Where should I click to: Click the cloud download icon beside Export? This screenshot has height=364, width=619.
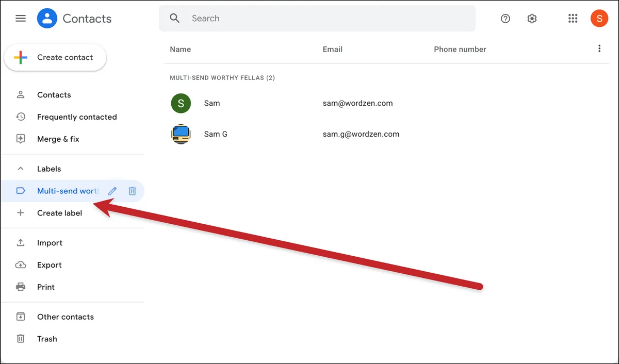coord(21,265)
